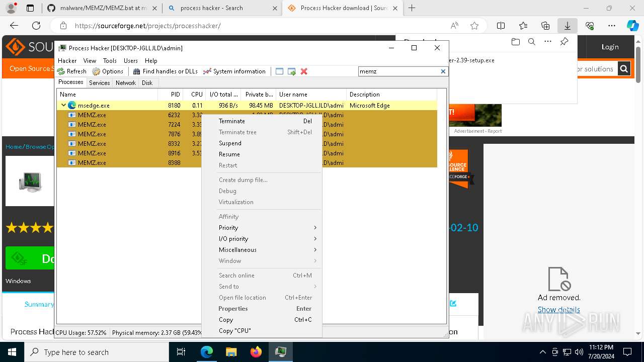Viewport: 644px width, 362px height.
Task: Click the memz search filter field
Action: pyautogui.click(x=399, y=71)
